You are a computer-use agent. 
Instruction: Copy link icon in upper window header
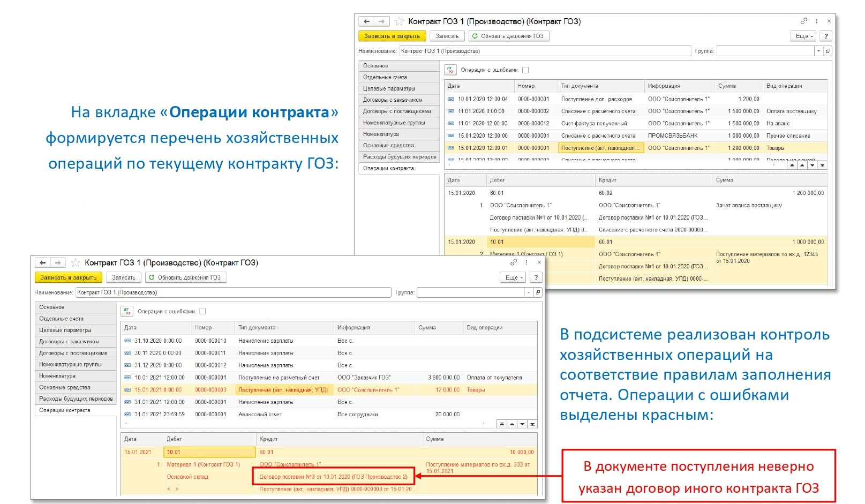tap(803, 21)
